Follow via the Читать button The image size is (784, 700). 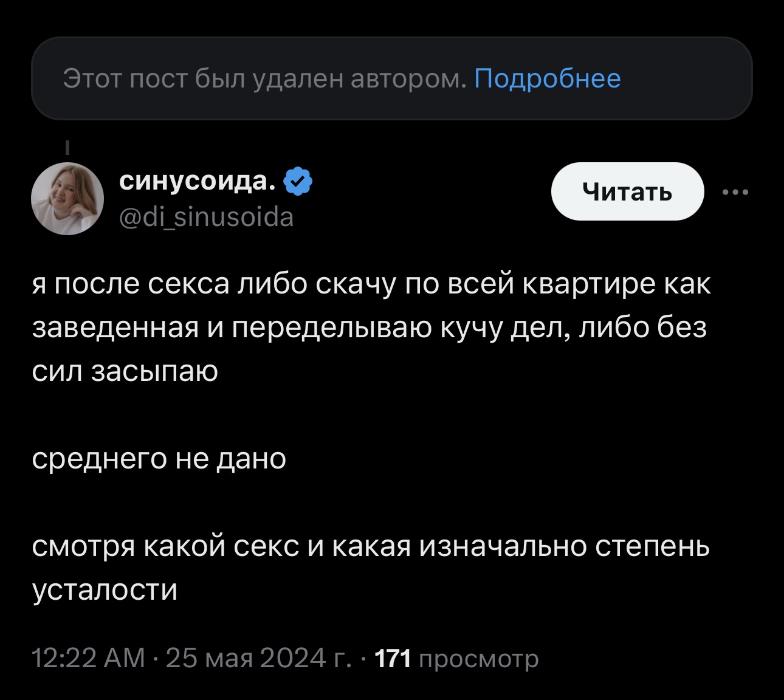click(627, 191)
